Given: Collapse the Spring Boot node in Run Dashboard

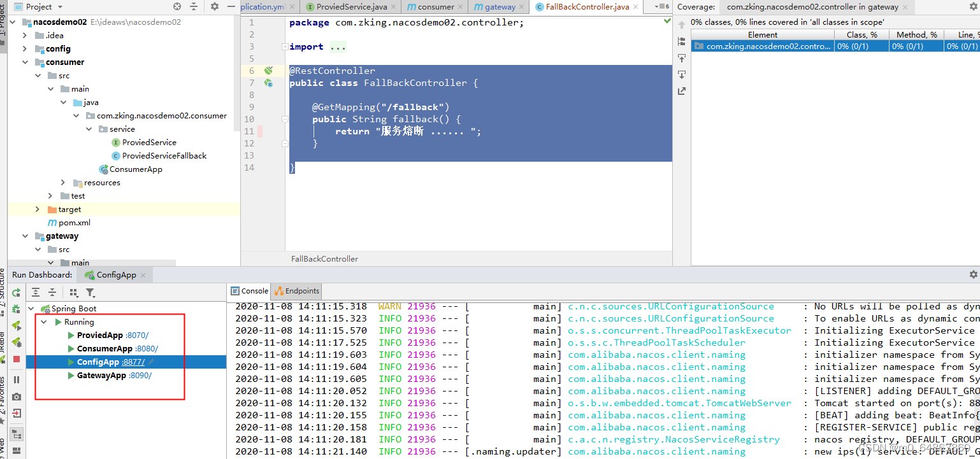Looking at the screenshot, I should click(31, 309).
